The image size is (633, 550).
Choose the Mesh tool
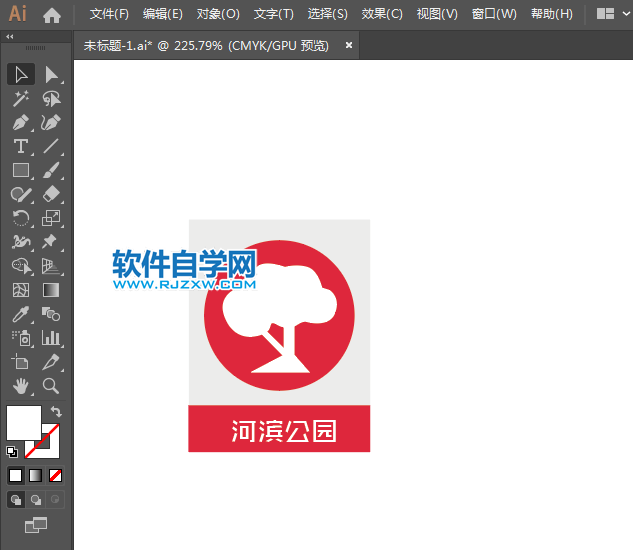click(21, 290)
